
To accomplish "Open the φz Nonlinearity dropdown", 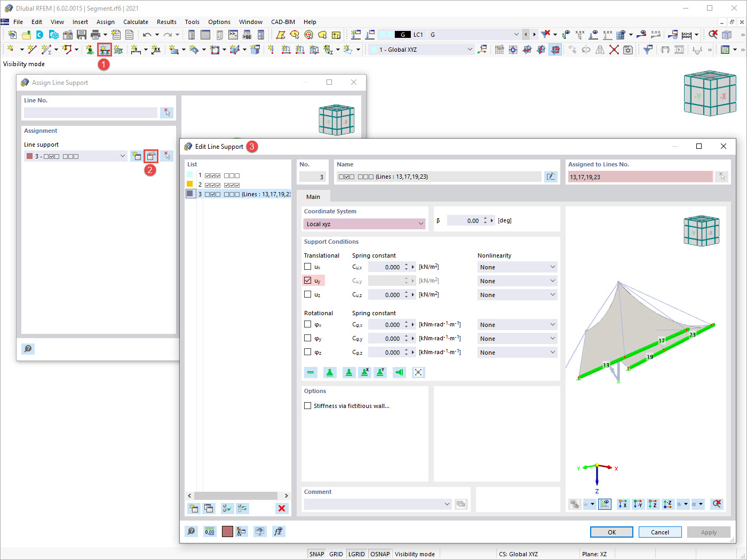I will pos(517,353).
